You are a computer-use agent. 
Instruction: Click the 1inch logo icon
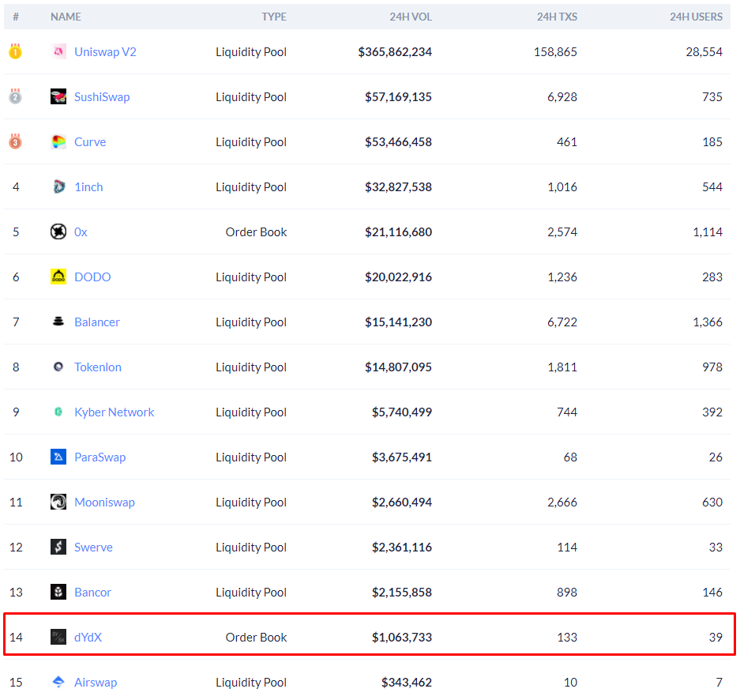[58, 186]
